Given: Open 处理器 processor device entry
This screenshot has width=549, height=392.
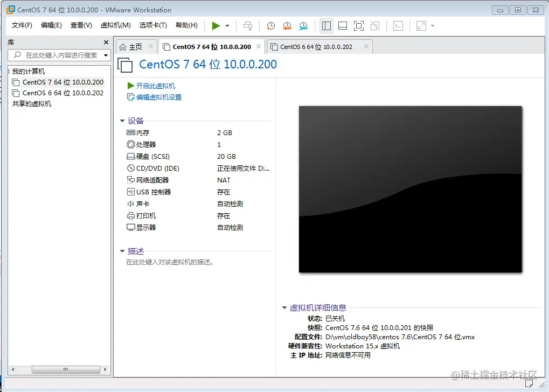Looking at the screenshot, I should [141, 144].
